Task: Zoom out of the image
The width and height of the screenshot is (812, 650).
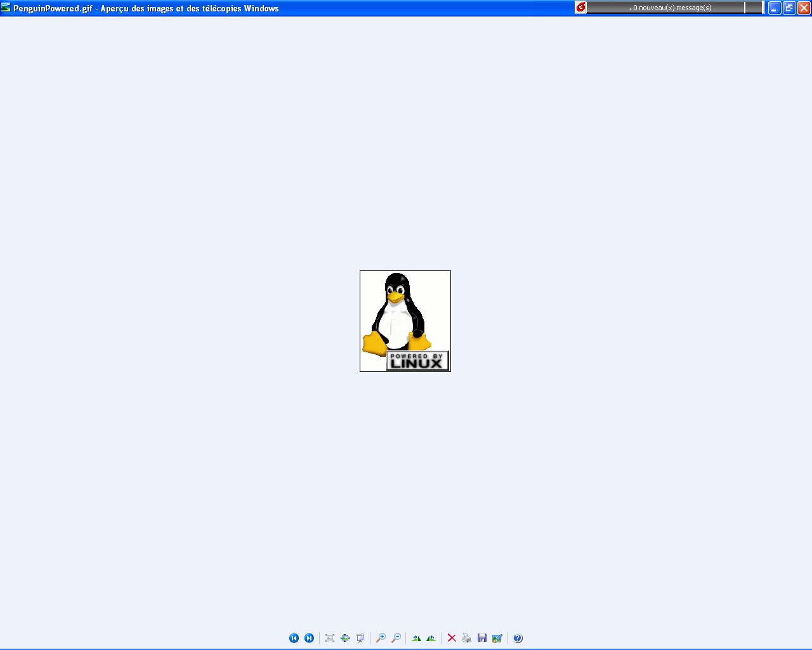Action: coord(396,638)
